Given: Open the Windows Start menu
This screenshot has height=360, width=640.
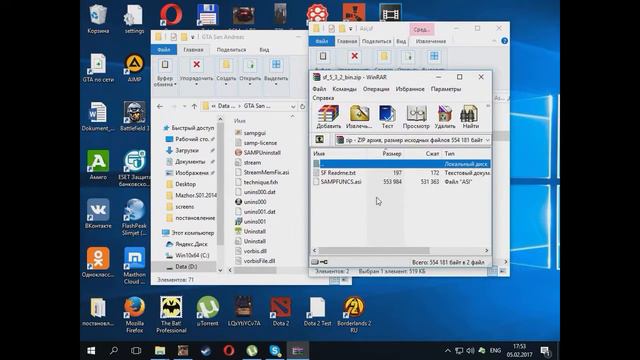Looking at the screenshot, I should click(91, 351).
